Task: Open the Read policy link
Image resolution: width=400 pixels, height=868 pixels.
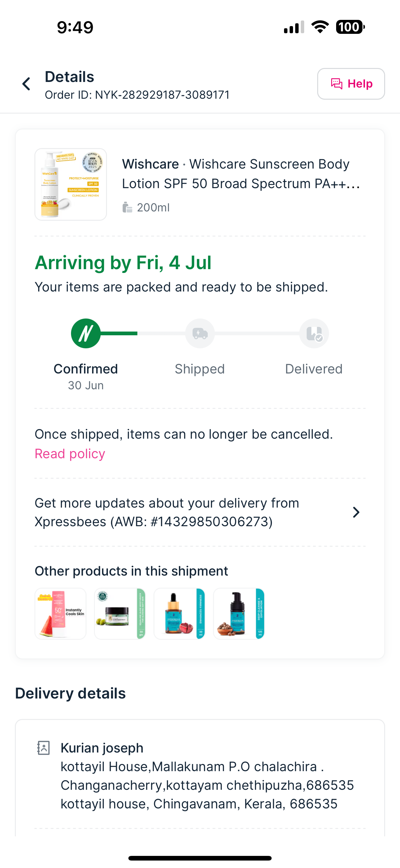Action: pos(70,454)
